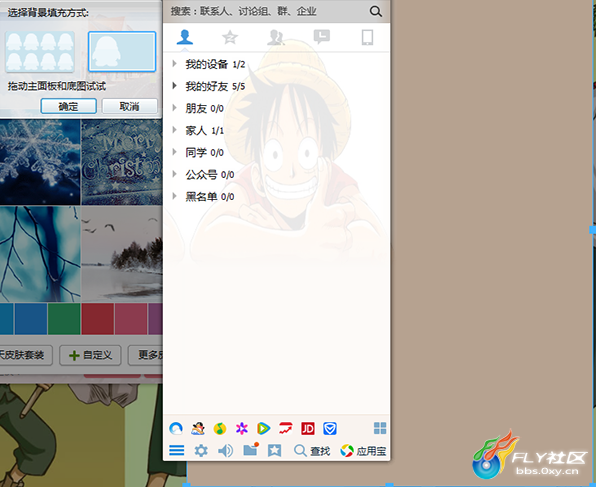Click the 自定义 custom skin button

[x=90, y=355]
